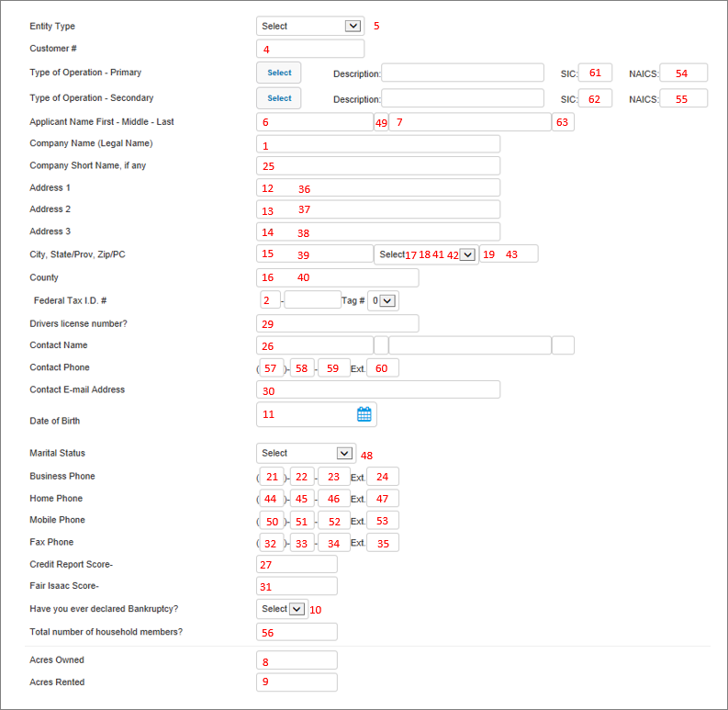Screen dimensions: 728x710
Task: Click the Total number of household members field
Action: click(297, 633)
